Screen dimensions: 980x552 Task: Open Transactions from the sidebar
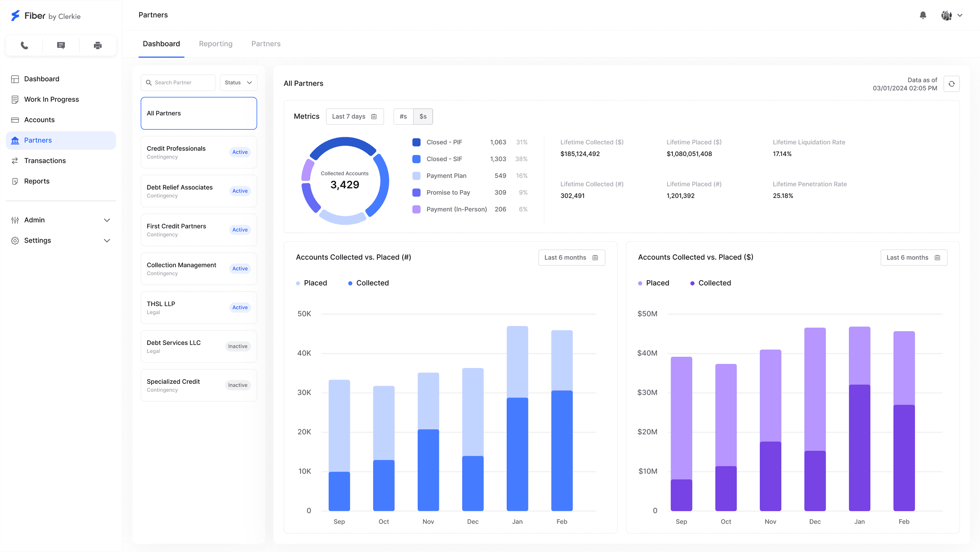click(45, 161)
